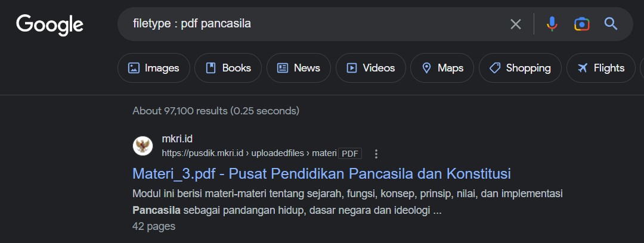Go to Google homepage via logo

click(x=49, y=24)
